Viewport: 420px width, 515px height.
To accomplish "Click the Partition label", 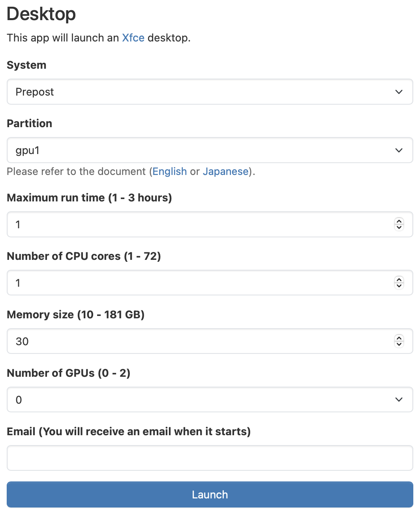I will (x=30, y=124).
